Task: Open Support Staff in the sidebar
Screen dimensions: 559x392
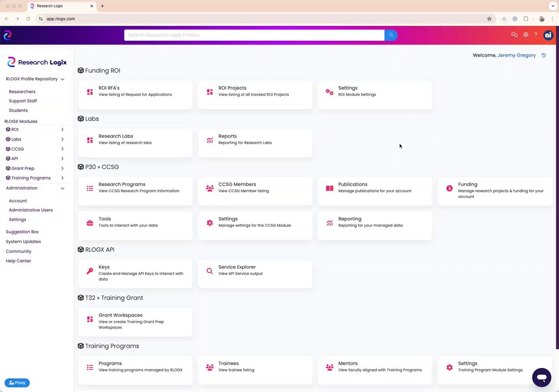Action: (x=23, y=101)
